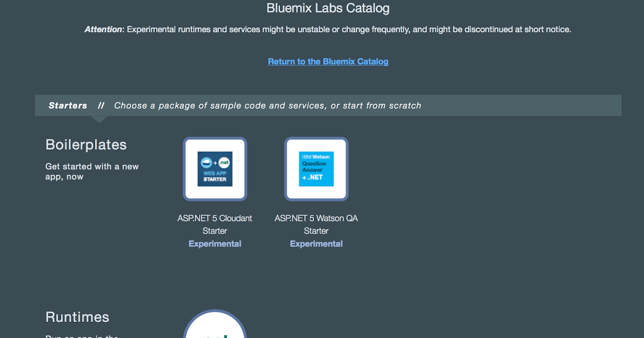The width and height of the screenshot is (644, 338).
Task: Select the Starters section tab
Action: pyautogui.click(x=68, y=106)
